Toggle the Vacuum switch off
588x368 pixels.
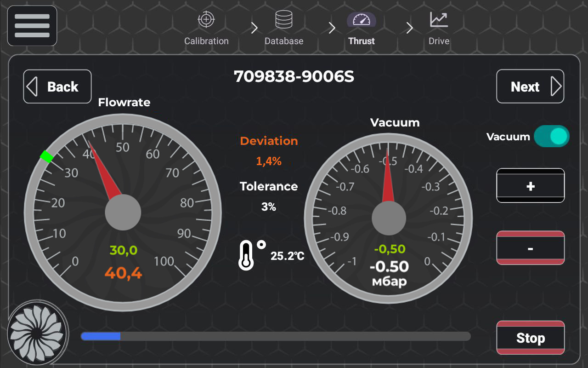[552, 137]
